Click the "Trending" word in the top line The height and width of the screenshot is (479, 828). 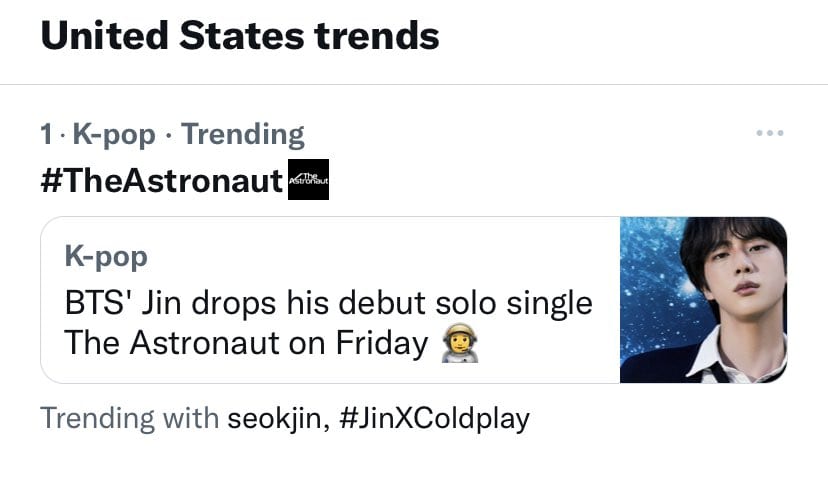[243, 134]
